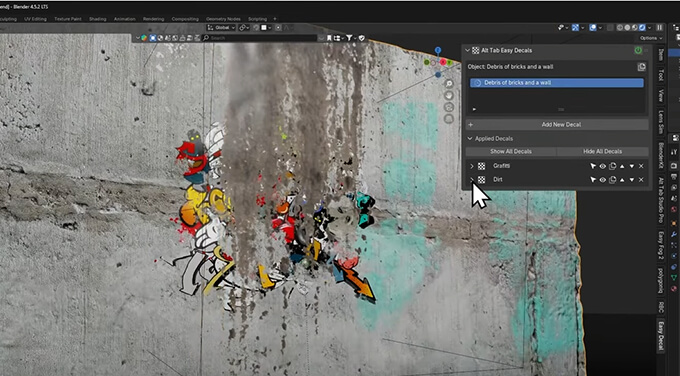Viewport: 680px width, 376px height.
Task: Click the asset browser Search field
Action: coord(260,38)
